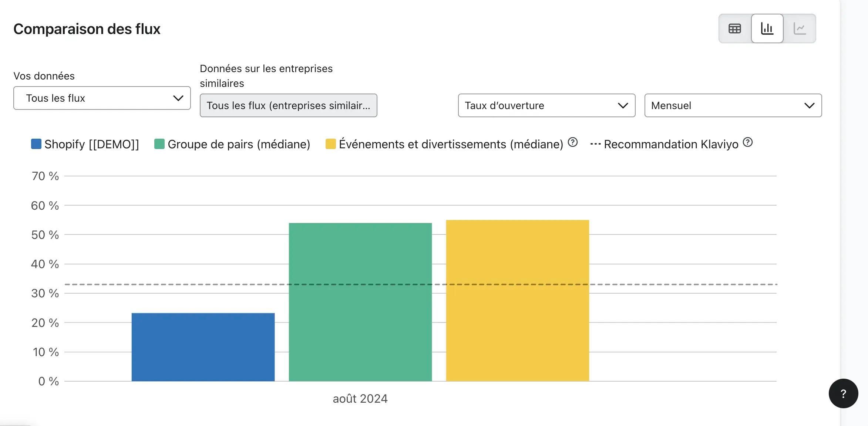The height and width of the screenshot is (426, 868).
Task: Switch to table view icon
Action: (735, 28)
